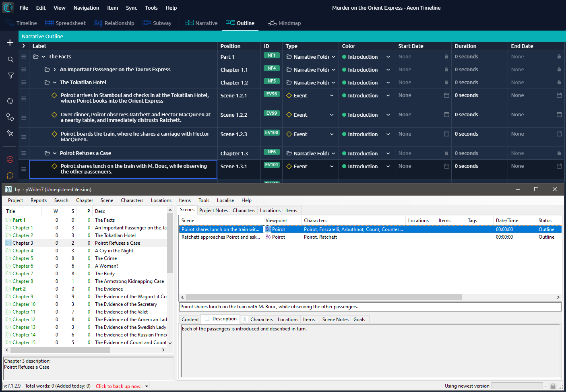Switch to Spreadsheet view
The height and width of the screenshot is (392, 566).
[65, 23]
